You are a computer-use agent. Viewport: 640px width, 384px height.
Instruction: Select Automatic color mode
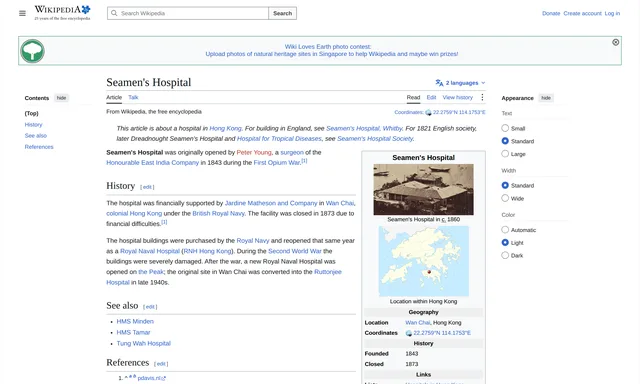click(x=505, y=230)
